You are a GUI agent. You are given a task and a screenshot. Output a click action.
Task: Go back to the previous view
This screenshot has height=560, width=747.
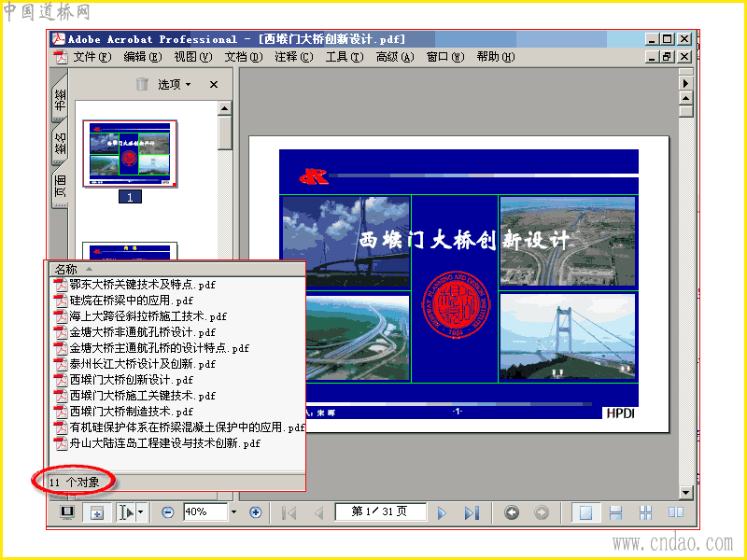click(x=512, y=512)
